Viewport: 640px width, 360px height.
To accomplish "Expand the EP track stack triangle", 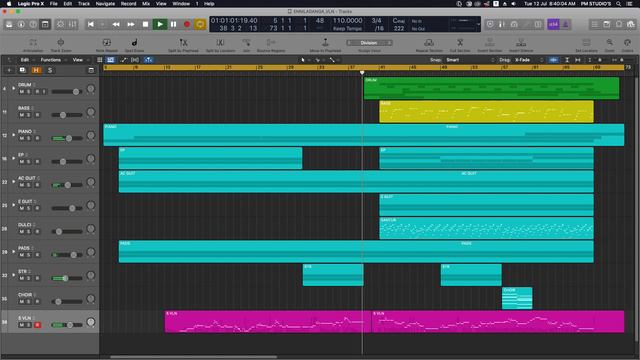I will coord(13,158).
